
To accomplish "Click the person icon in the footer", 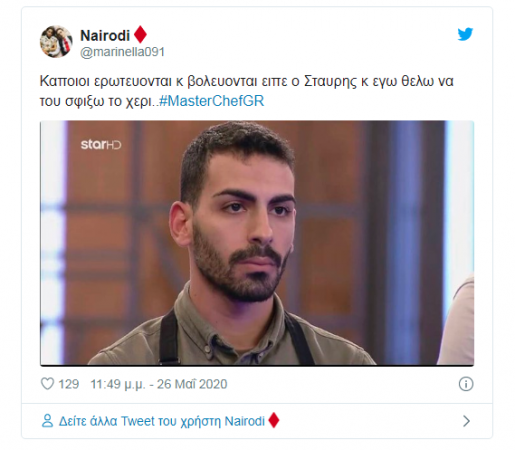I will point(47,421).
